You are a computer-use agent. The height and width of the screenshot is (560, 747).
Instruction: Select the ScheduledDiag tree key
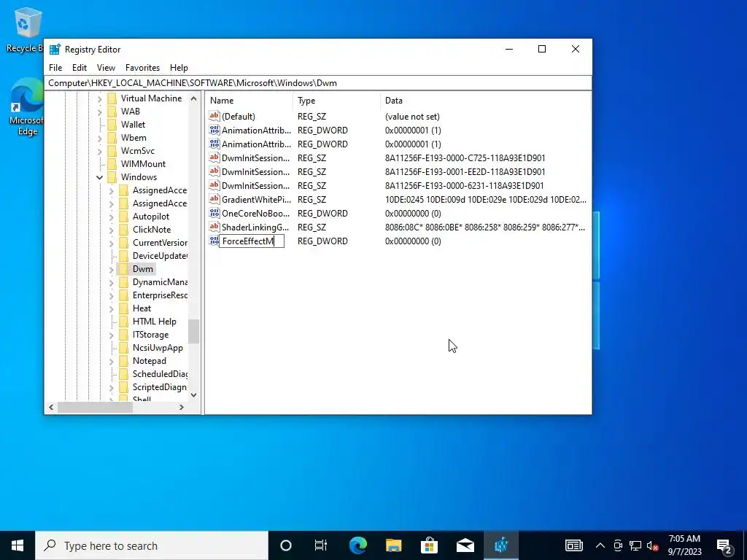tap(160, 374)
